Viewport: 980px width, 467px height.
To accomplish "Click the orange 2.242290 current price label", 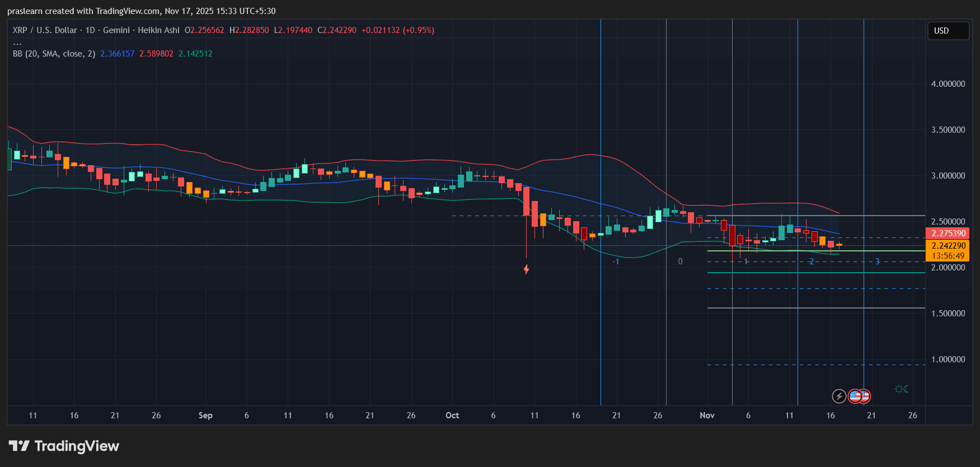I will 948,246.
